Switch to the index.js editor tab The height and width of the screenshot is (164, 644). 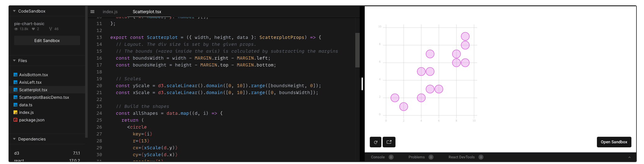pyautogui.click(x=110, y=12)
